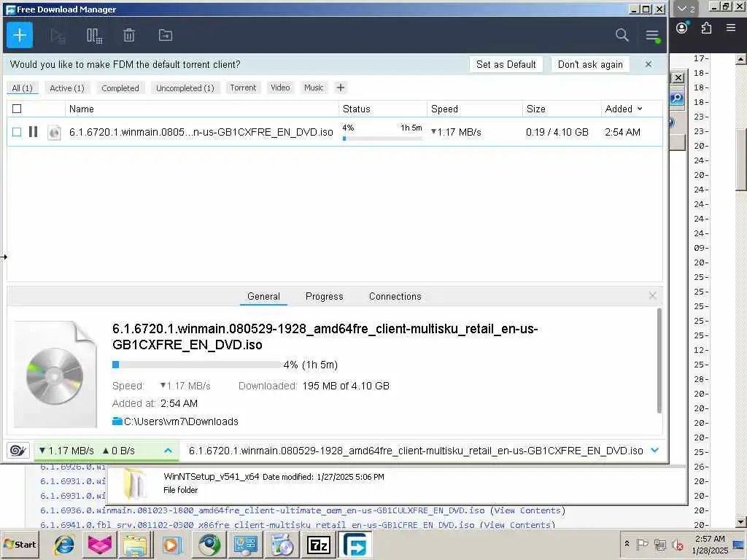The image size is (747, 560).
Task: Select the All (1) filter tab
Action: coord(23,88)
